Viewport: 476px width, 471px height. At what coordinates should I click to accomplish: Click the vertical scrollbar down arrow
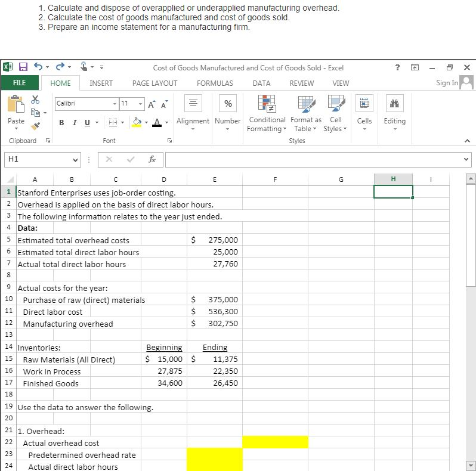tap(471, 465)
